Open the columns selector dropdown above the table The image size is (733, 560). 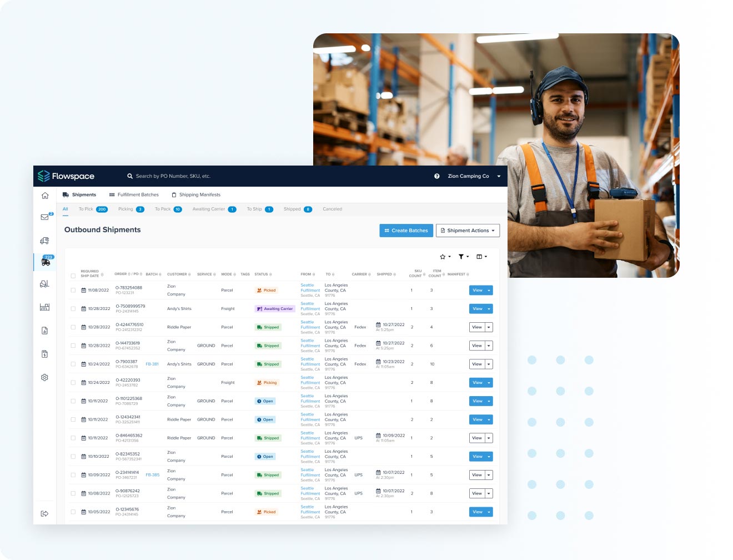coord(481,257)
